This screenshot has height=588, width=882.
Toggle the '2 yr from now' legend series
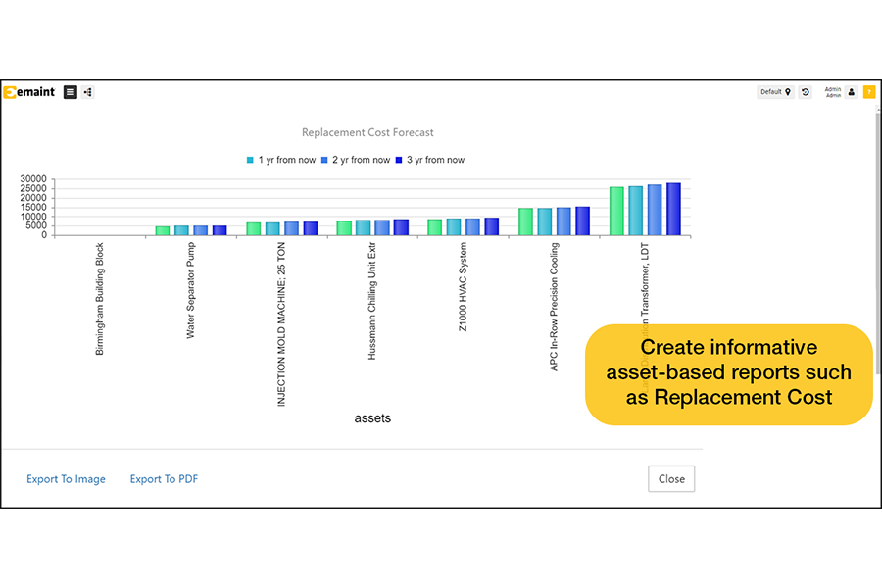(x=356, y=160)
